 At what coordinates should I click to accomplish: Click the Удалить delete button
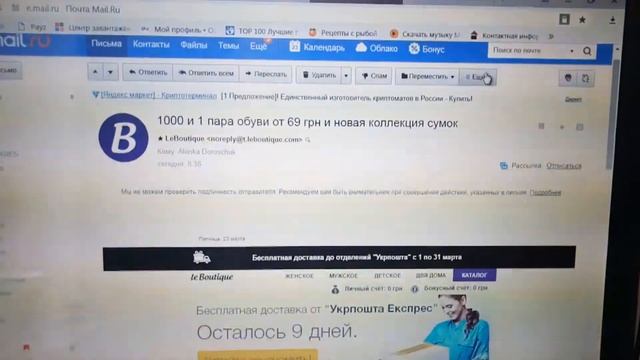[319, 75]
